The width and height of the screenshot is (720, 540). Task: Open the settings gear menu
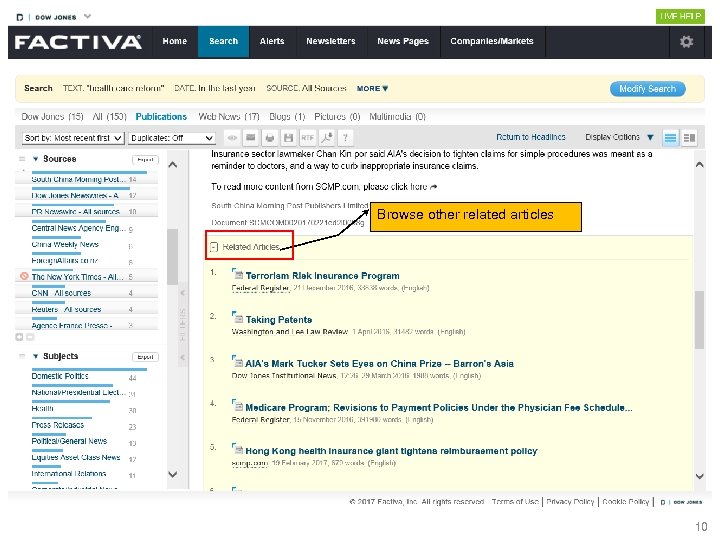686,42
